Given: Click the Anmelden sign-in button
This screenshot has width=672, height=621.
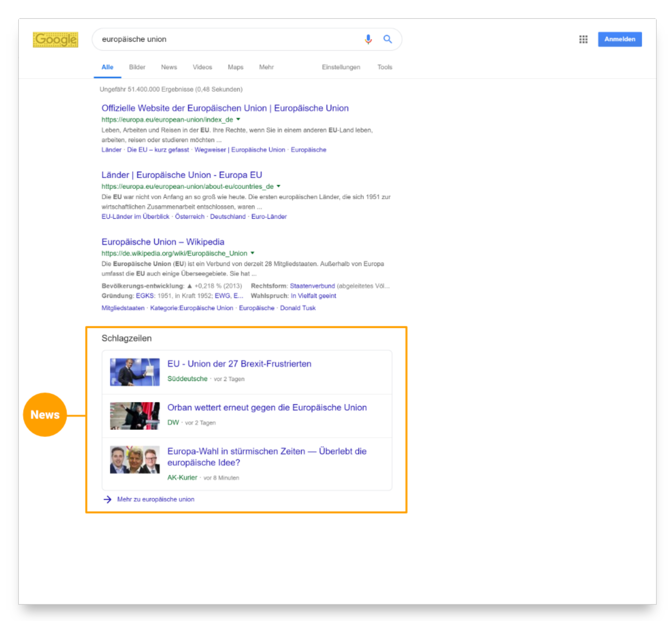Looking at the screenshot, I should 620,39.
